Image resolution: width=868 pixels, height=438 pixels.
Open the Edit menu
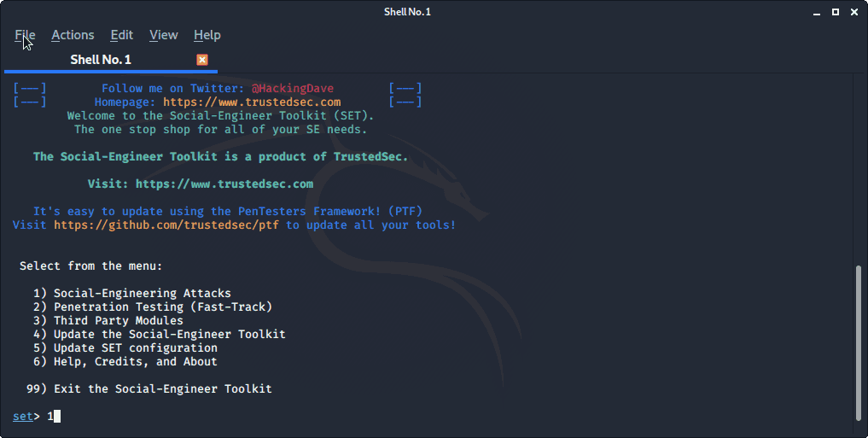coord(121,35)
